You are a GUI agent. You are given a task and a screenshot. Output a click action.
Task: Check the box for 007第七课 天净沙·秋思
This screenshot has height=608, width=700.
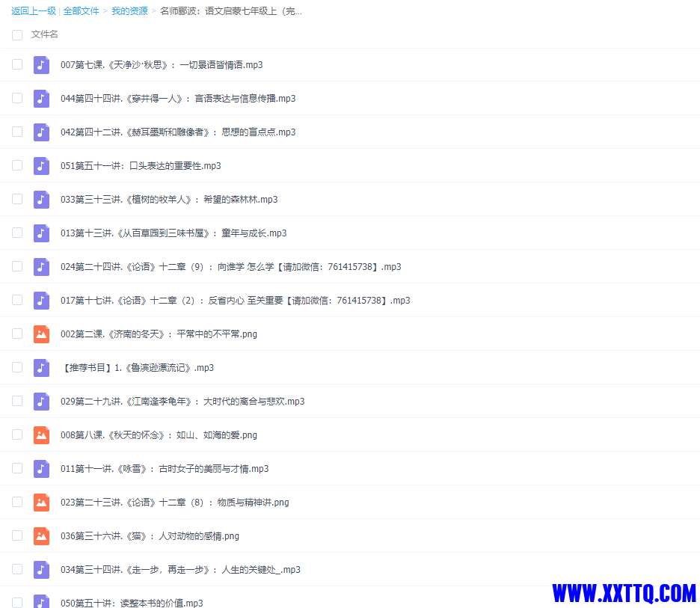tap(17, 64)
